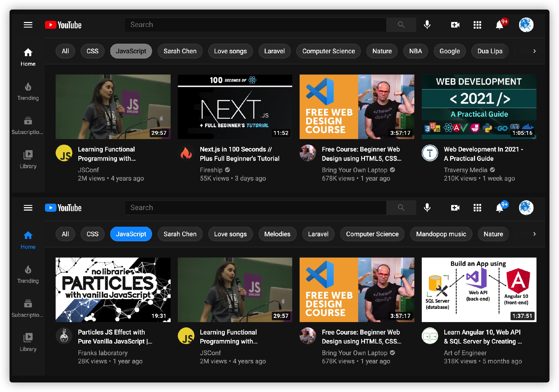Open the create video camera icon in bottom window
The height and width of the screenshot is (392, 559).
(x=455, y=208)
